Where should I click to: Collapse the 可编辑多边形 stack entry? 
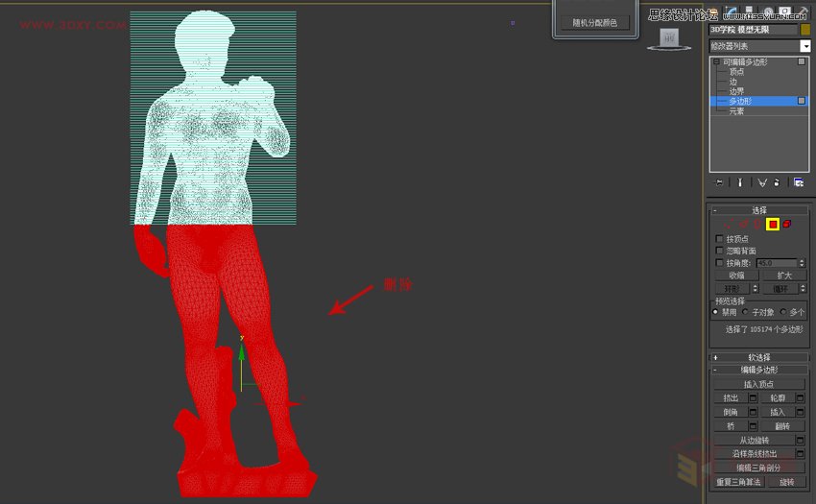[x=716, y=62]
